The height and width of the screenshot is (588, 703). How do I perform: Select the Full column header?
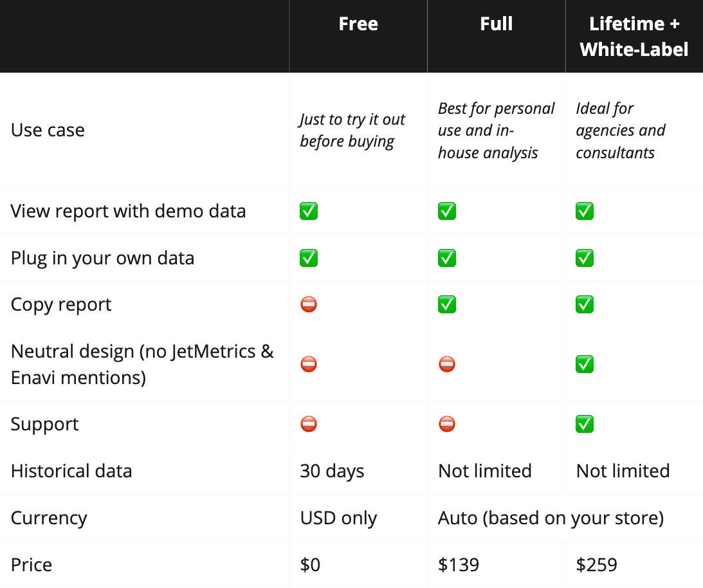click(496, 24)
